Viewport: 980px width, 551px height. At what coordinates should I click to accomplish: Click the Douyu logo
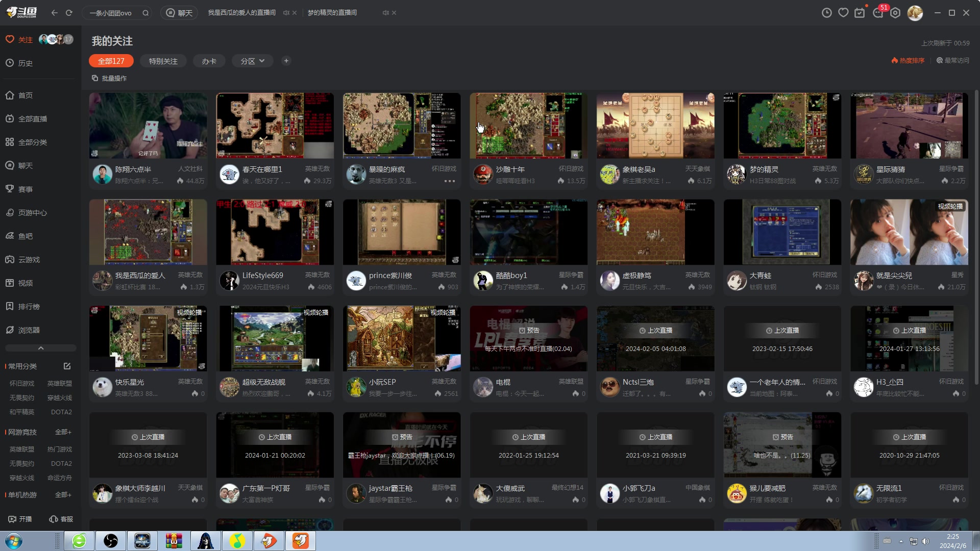pyautogui.click(x=21, y=12)
